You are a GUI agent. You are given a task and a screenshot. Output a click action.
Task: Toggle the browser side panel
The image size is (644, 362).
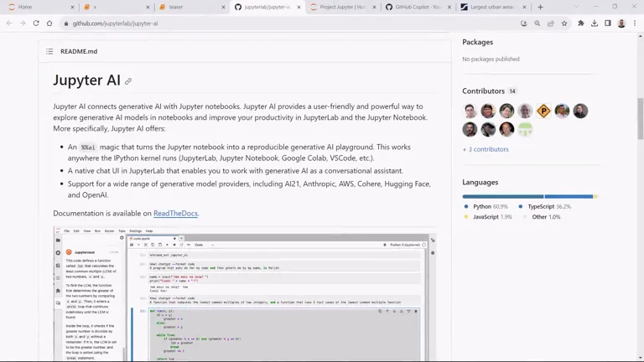[x=608, y=23]
